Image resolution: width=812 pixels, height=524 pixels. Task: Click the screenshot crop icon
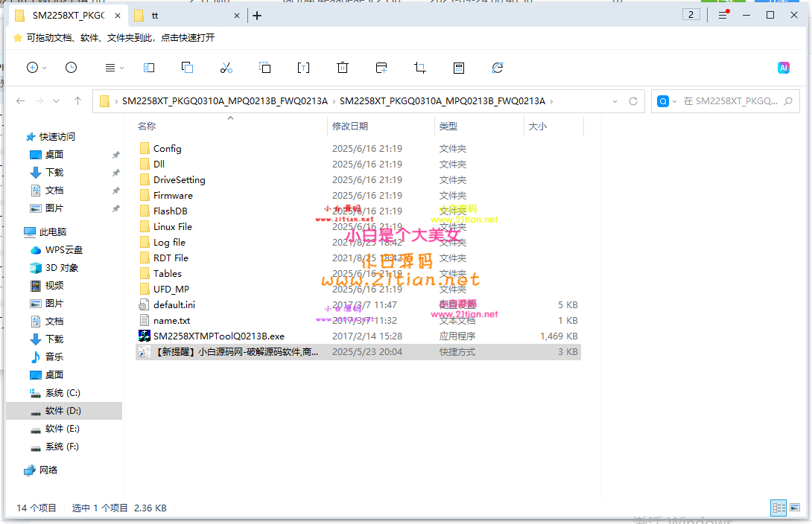coord(420,68)
